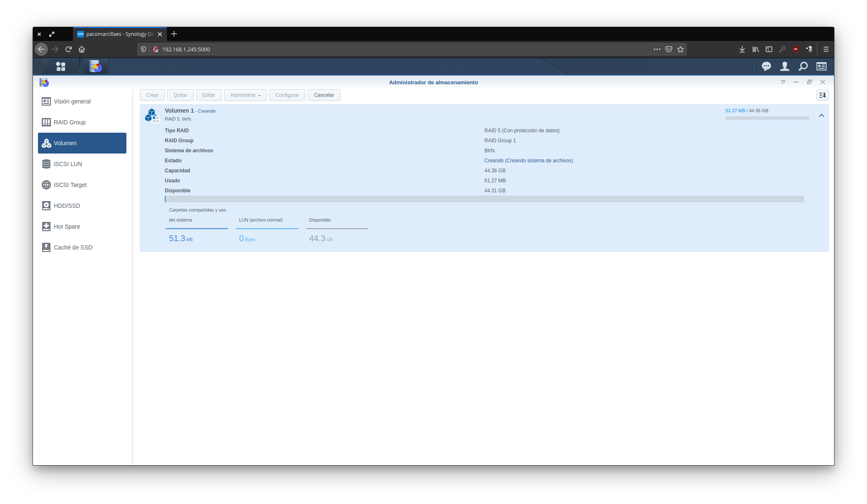Open DSM Main Menu grid icon
The height and width of the screenshot is (504, 867).
60,66
